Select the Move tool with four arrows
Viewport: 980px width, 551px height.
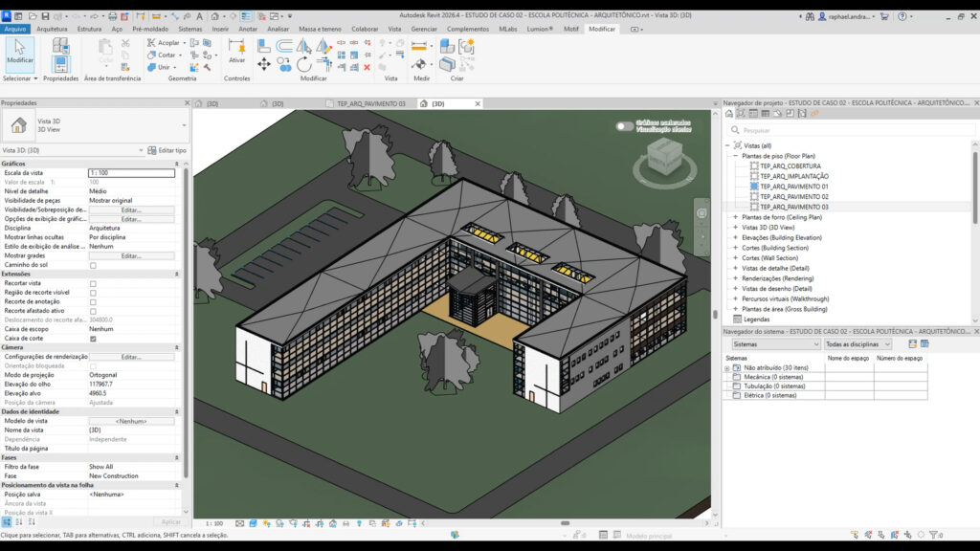coord(264,64)
